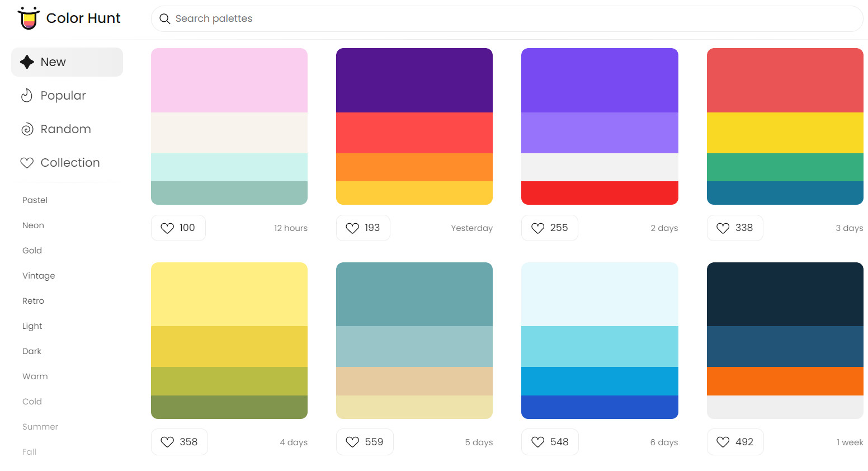This screenshot has height=471, width=868.
Task: Select the New sparkle icon
Action: 27,62
